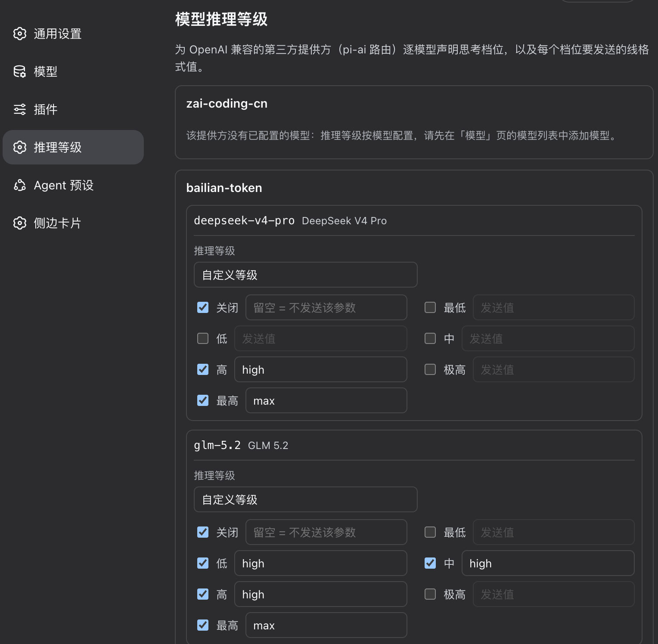Uncheck 低 level for glm-5.2

203,563
